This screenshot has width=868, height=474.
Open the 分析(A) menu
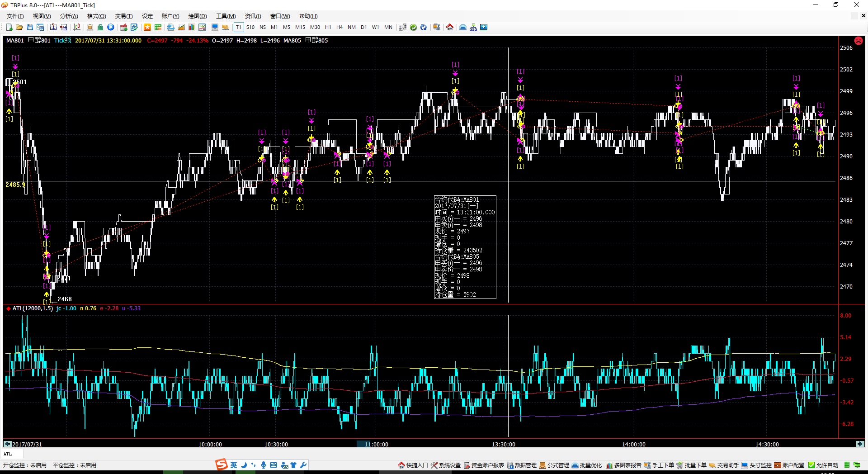[x=69, y=16]
